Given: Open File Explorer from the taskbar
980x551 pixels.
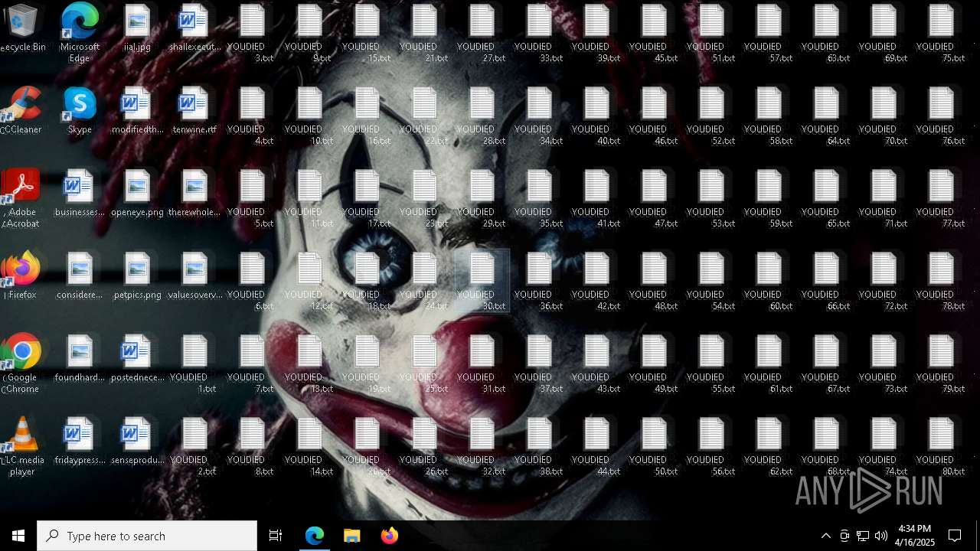Looking at the screenshot, I should pos(351,536).
